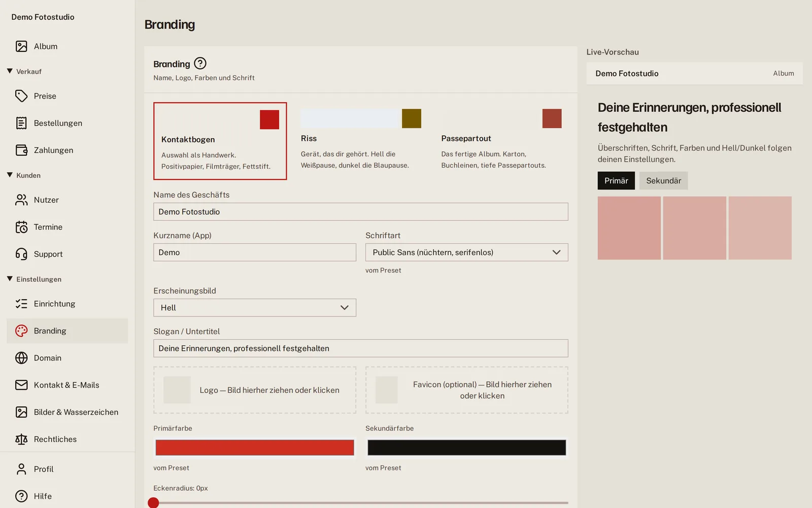This screenshot has height=508, width=812.
Task: Click the Kontakt & E-Mails envelope icon
Action: point(21,385)
